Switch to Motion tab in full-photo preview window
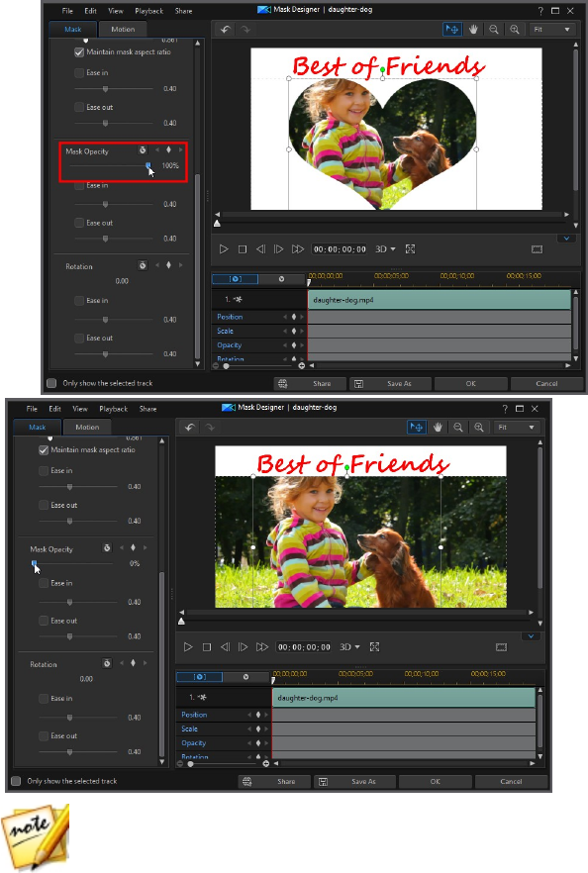This screenshot has height=873, width=588. point(87,428)
